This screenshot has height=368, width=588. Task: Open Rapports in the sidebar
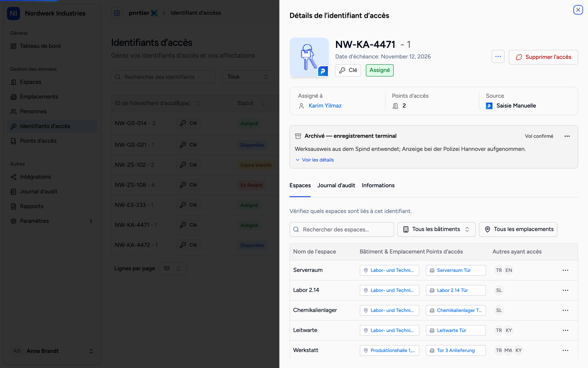coord(52,206)
